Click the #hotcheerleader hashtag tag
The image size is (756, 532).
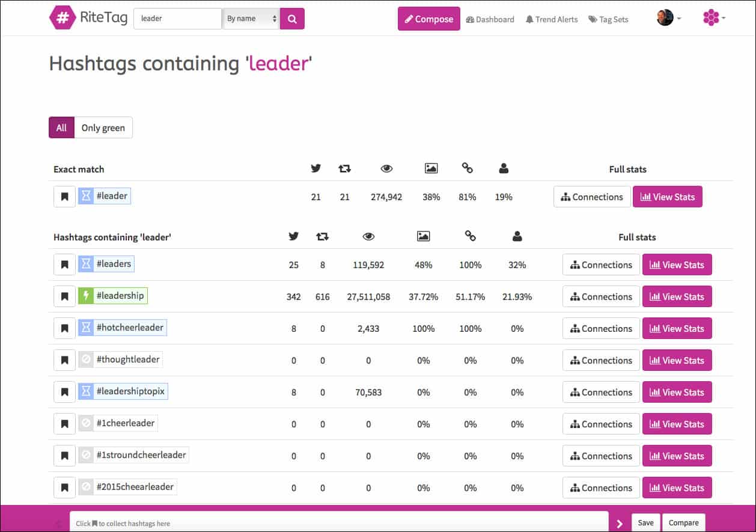click(x=123, y=327)
